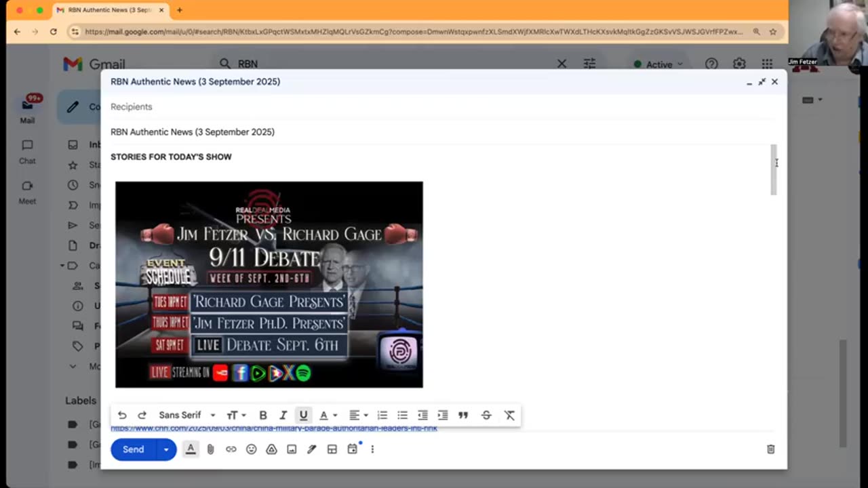Image resolution: width=868 pixels, height=488 pixels.
Task: Click the subject line field
Action: tap(442, 132)
